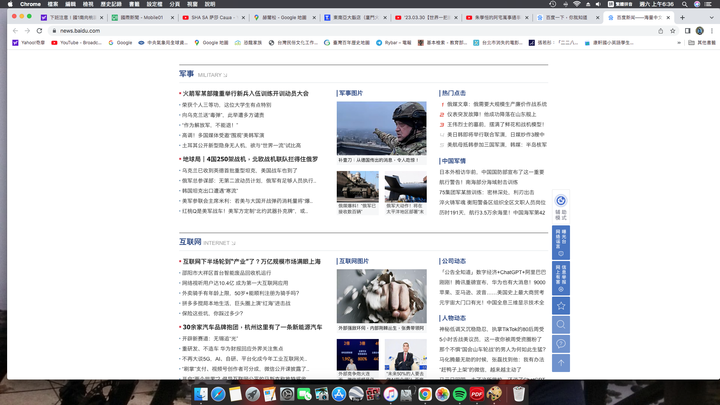Open headline 互联网下半场轮到产业了
This screenshot has height=405, width=720.
[252, 261]
